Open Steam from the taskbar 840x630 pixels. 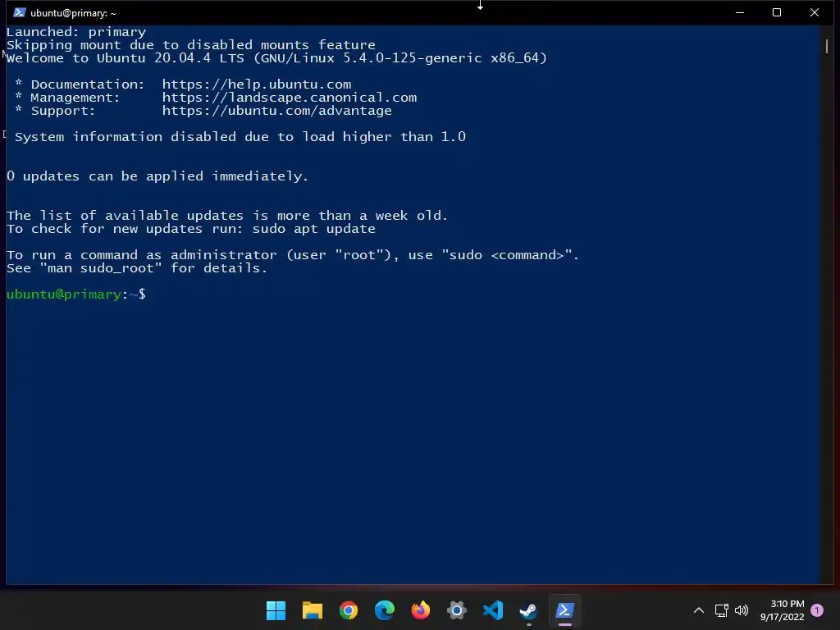[529, 610]
